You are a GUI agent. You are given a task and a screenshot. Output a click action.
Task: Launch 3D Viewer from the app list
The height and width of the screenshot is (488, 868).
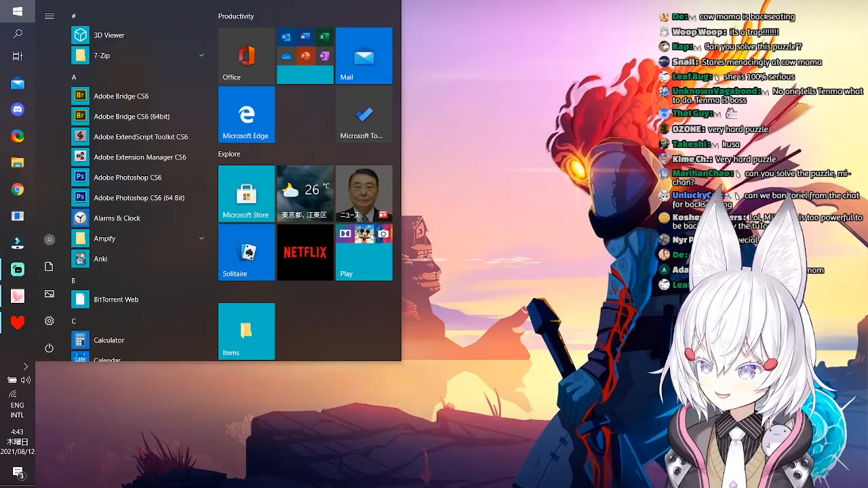click(139, 35)
